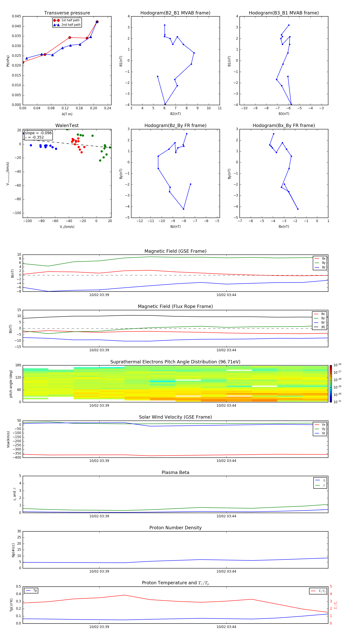Image resolution: width=351 pixels, height=644 pixels.
Task: Click the dashed regression line in WalenTest plot
Action: click(67, 144)
